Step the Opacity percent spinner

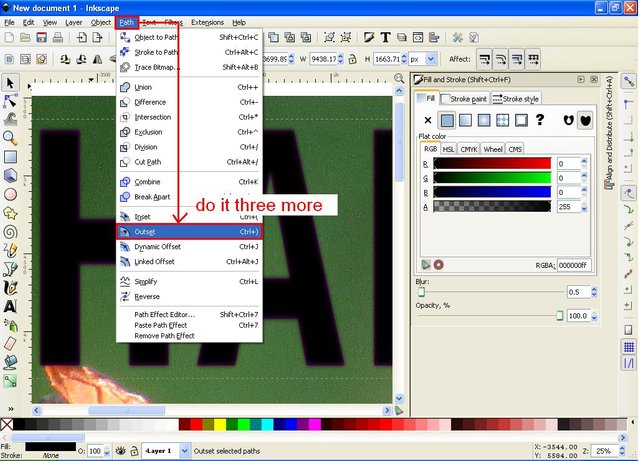point(594,316)
